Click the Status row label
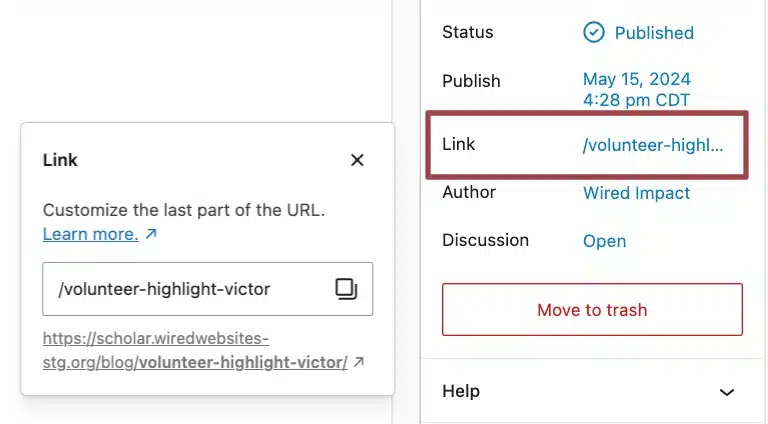768x424 pixels. [x=468, y=32]
